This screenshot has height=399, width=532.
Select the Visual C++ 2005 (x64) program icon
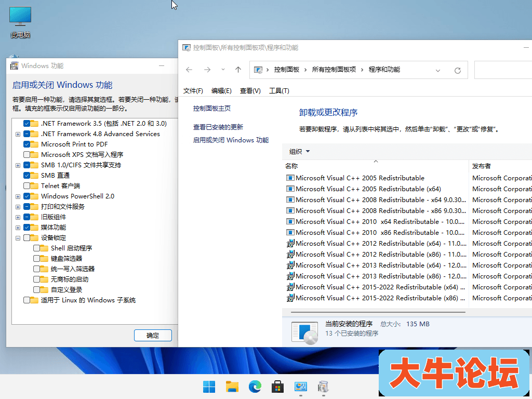pos(290,189)
